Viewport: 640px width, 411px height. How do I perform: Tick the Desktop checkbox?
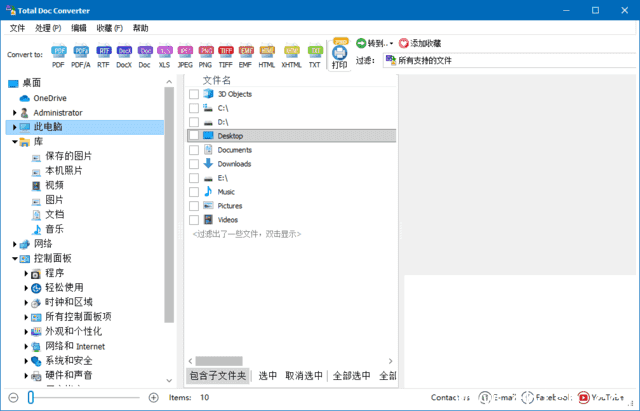tap(194, 136)
